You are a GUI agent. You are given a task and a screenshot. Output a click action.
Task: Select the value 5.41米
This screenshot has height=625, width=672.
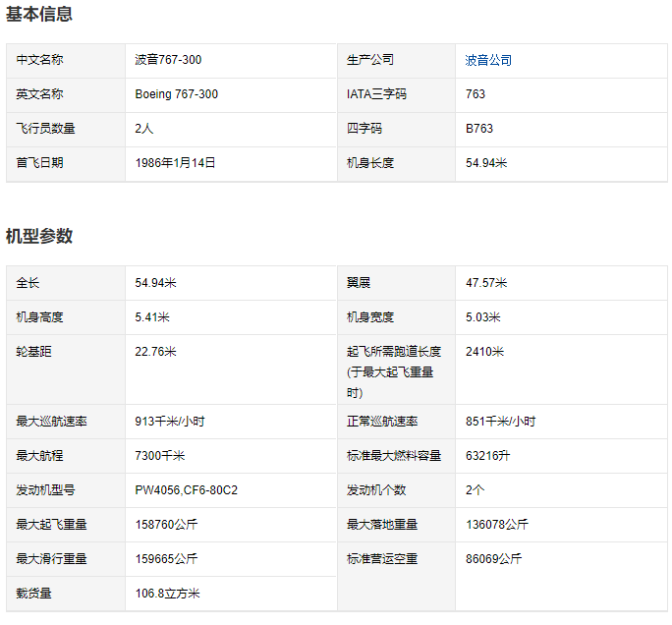coord(152,317)
